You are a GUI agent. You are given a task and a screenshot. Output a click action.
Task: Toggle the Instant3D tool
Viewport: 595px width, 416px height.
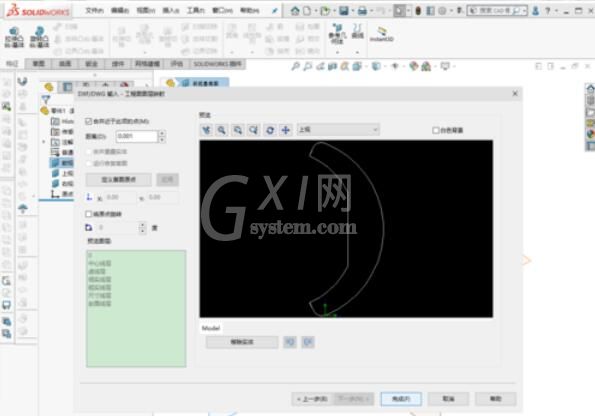coord(381,34)
